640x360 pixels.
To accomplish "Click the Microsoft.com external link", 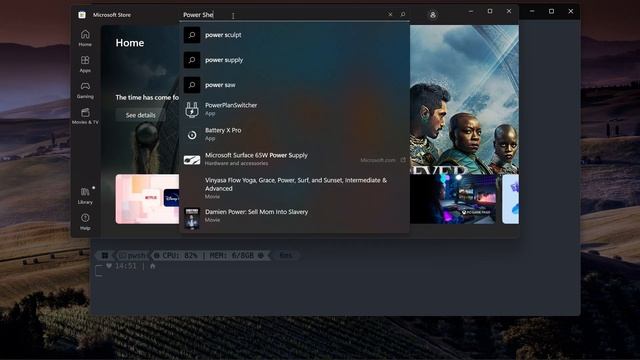I will 382,160.
